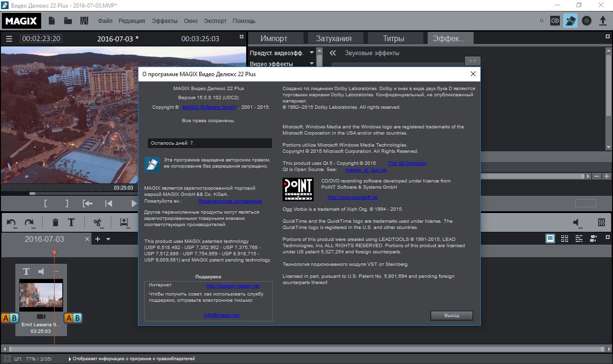Set the range out-point bracket
Image resolution: width=613 pixels, height=364 pixels.
(x=67, y=203)
